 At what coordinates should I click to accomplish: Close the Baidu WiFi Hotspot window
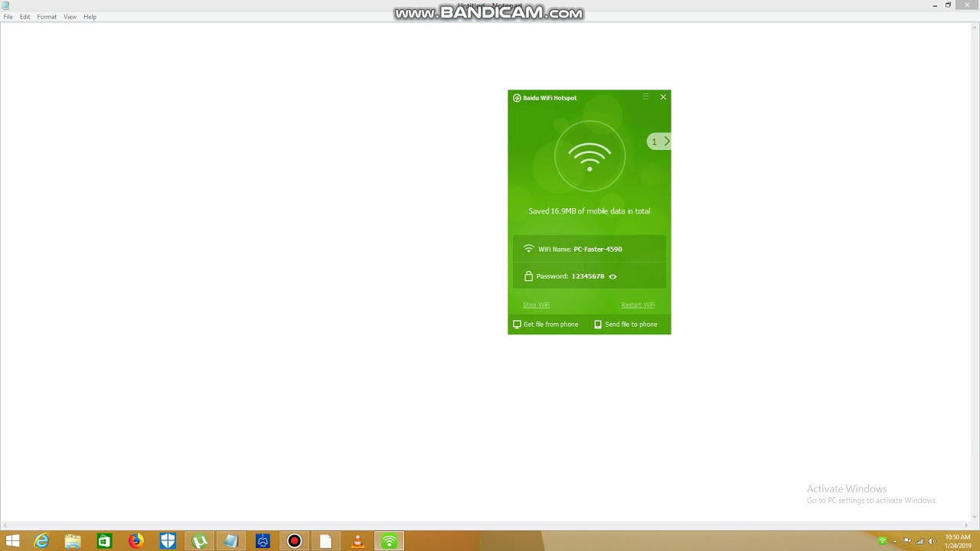click(x=663, y=97)
